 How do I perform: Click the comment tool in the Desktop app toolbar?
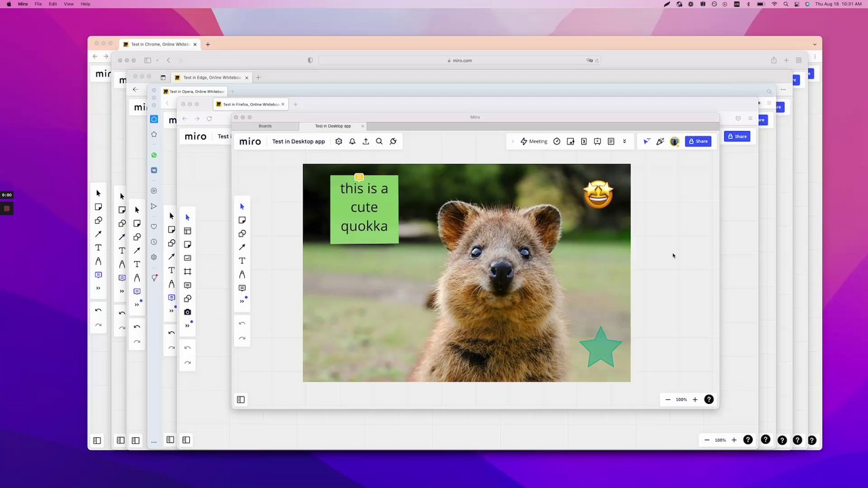tap(242, 288)
